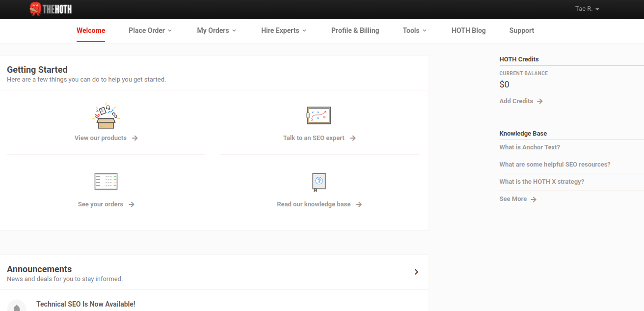Click the Announcements heading
This screenshot has width=644, height=311.
point(39,269)
